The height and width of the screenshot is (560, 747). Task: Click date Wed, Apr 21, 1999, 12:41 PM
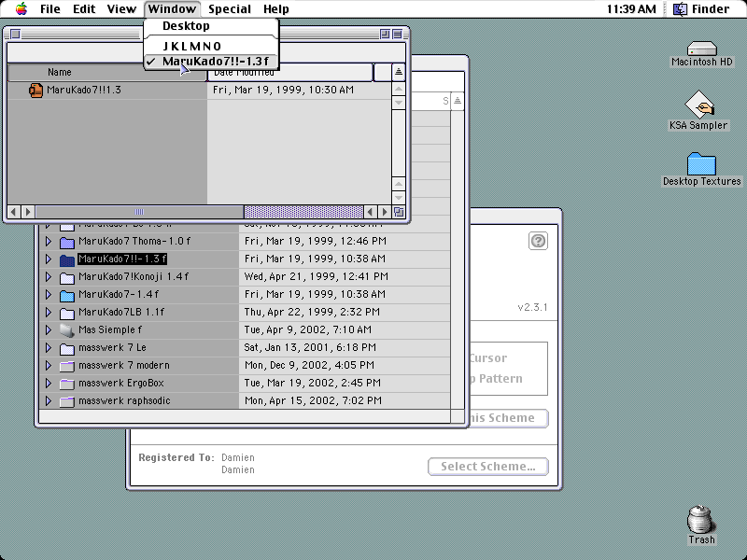316,276
